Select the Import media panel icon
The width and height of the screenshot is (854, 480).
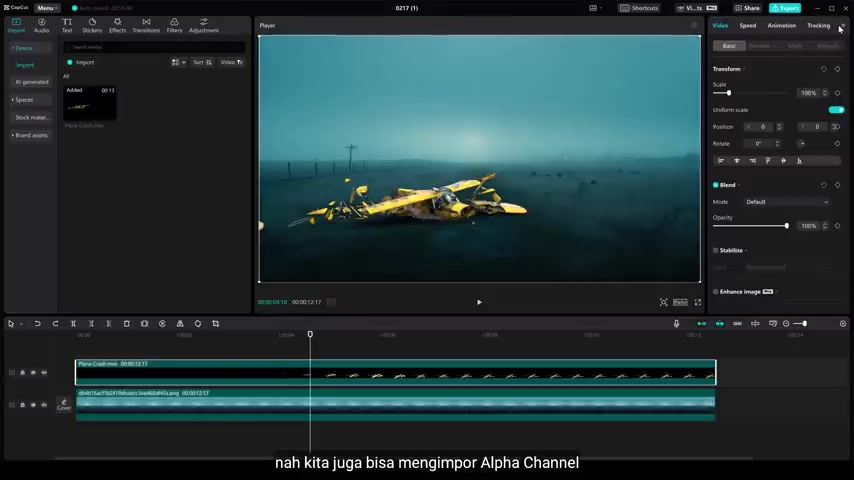coord(16,25)
